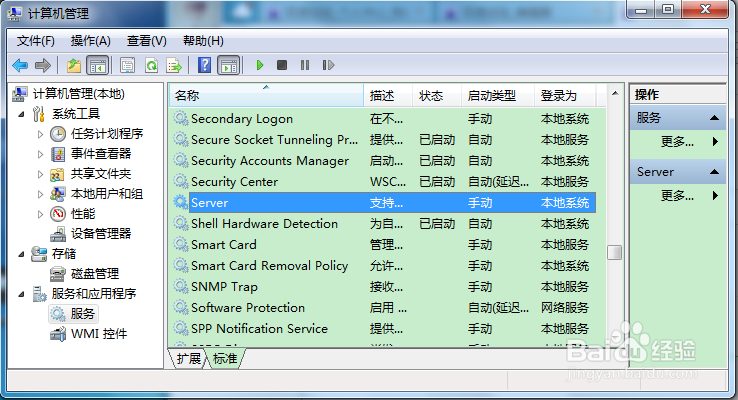
Task: Select 事件查看器 icon in tree
Action: pos(58,154)
